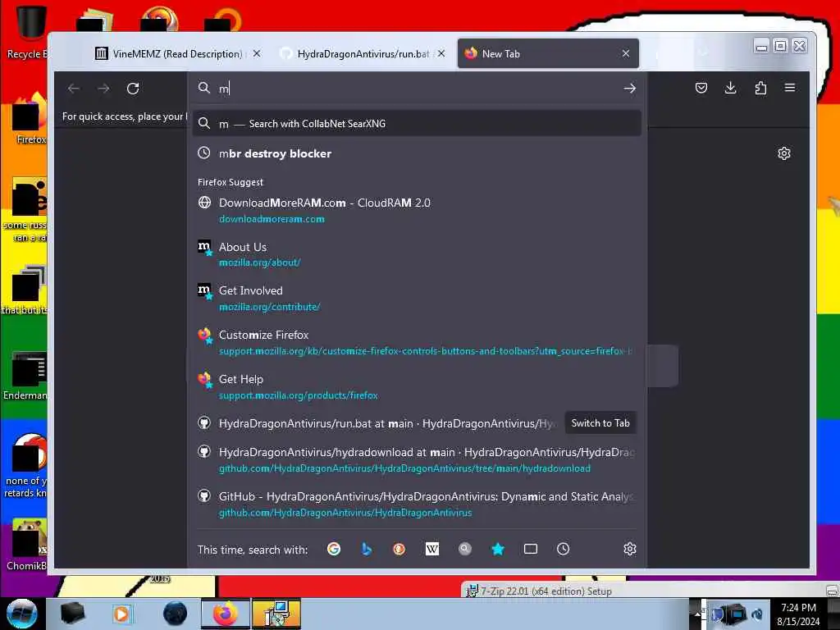Open the Firefox hamburger menu

pos(790,88)
